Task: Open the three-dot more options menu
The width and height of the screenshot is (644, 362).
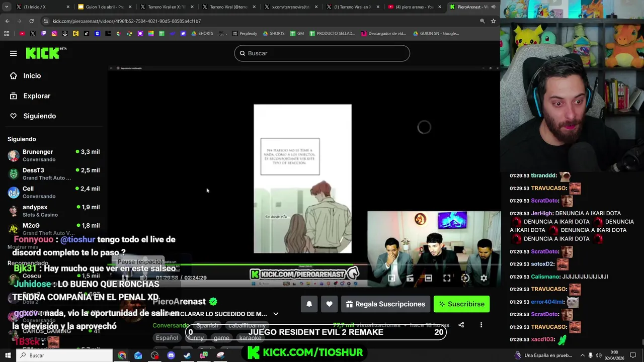Action: click(481, 325)
